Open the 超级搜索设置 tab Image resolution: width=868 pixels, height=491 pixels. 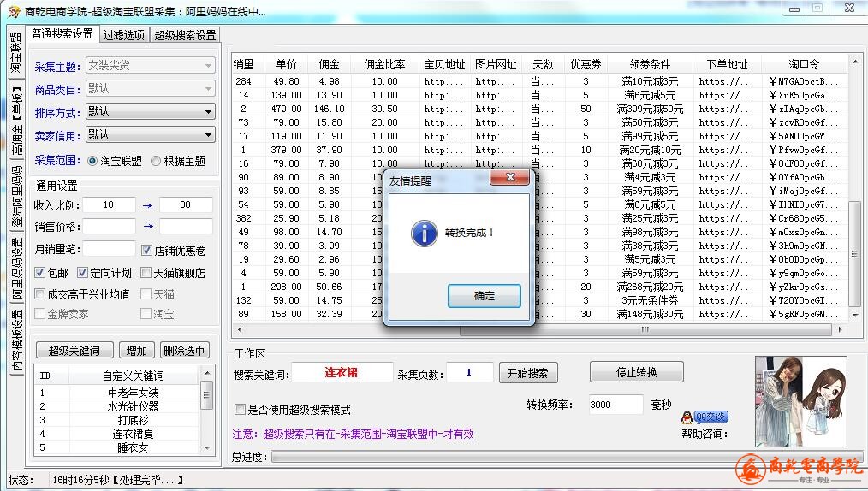[185, 35]
